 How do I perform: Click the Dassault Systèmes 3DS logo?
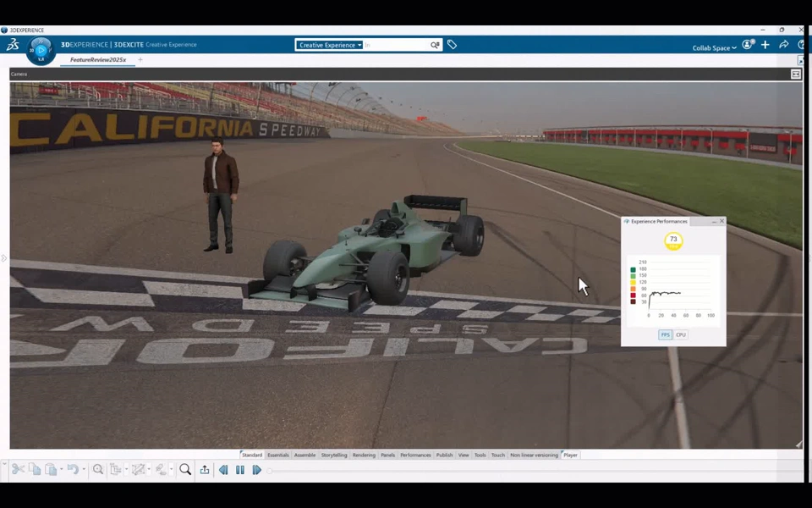coord(13,45)
